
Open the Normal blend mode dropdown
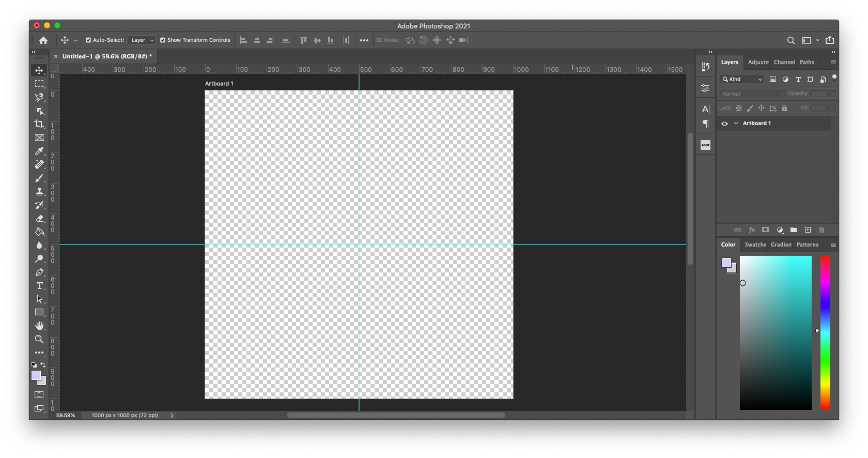coord(752,94)
